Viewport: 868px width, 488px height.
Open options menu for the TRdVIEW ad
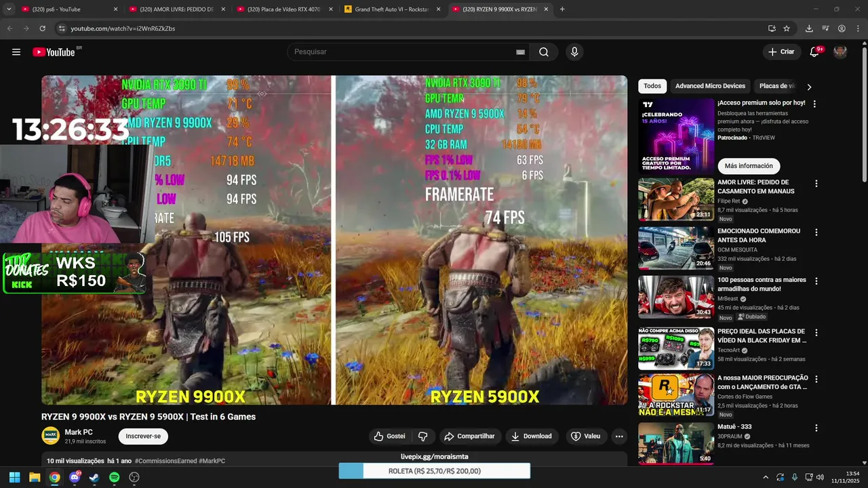[814, 104]
